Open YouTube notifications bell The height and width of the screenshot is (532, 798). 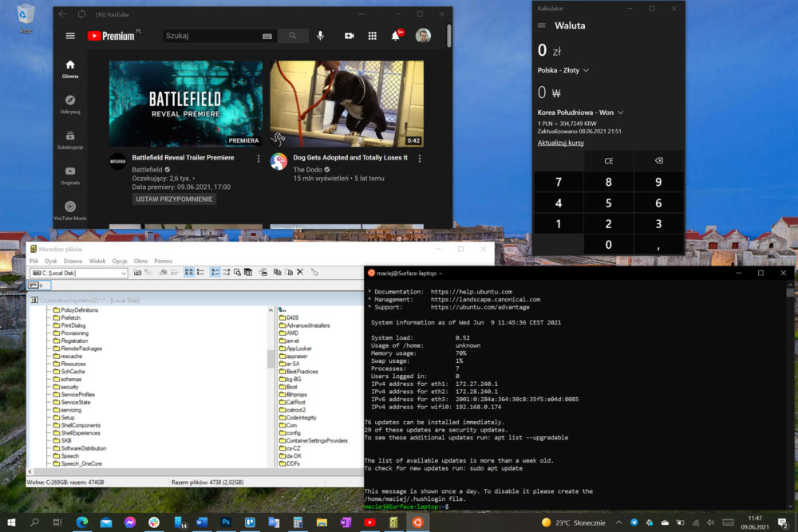397,35
